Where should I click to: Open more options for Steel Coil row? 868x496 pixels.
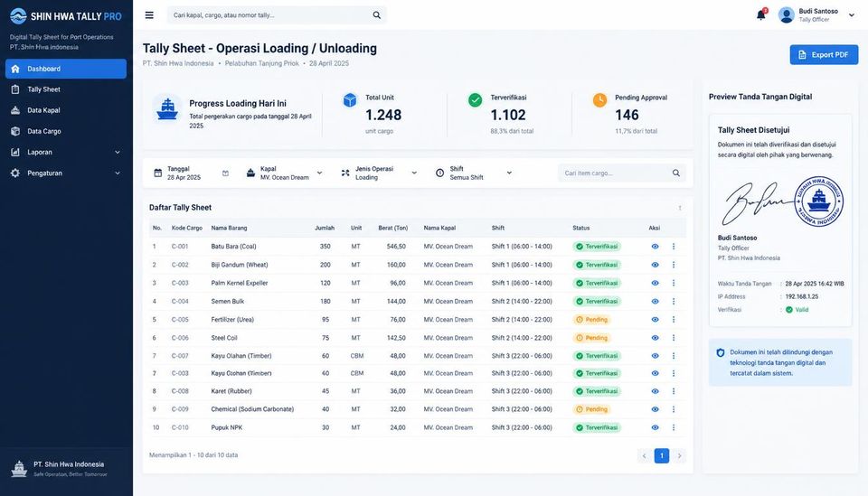pyautogui.click(x=674, y=338)
